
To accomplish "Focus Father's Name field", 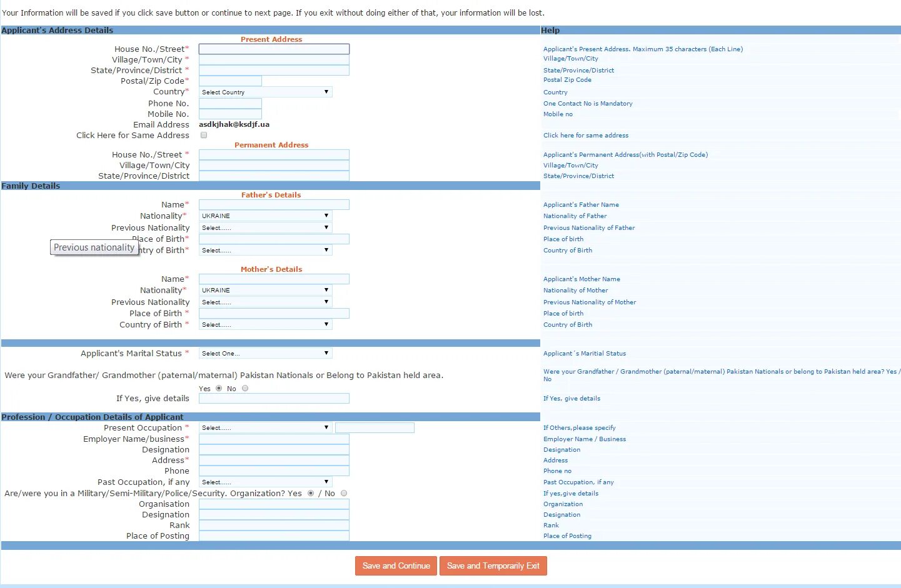I will 274,204.
